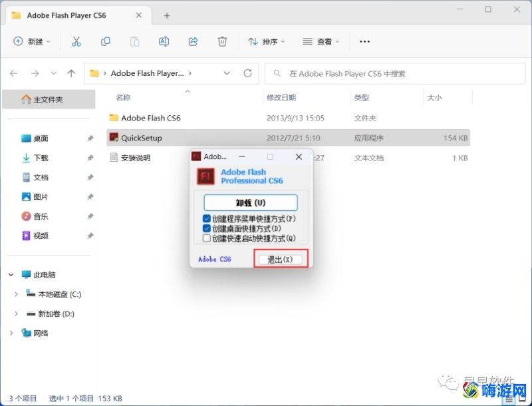The height and width of the screenshot is (406, 532).
Task: Enable 创建快速启动快捷方式(Q) checkbox
Action: pyautogui.click(x=206, y=238)
